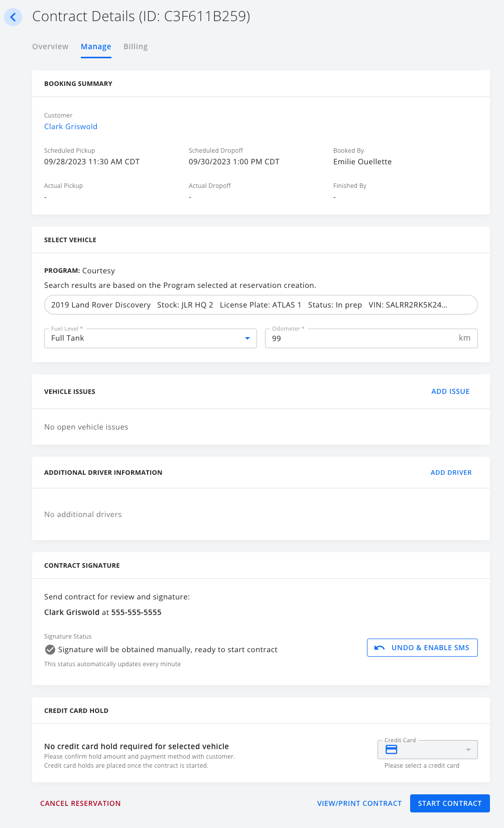Open the Fuel Level dropdown arrow
This screenshot has width=504, height=828.
tap(247, 338)
